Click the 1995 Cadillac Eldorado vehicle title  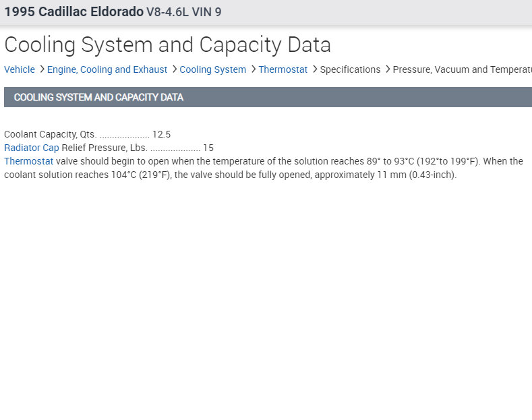click(73, 12)
